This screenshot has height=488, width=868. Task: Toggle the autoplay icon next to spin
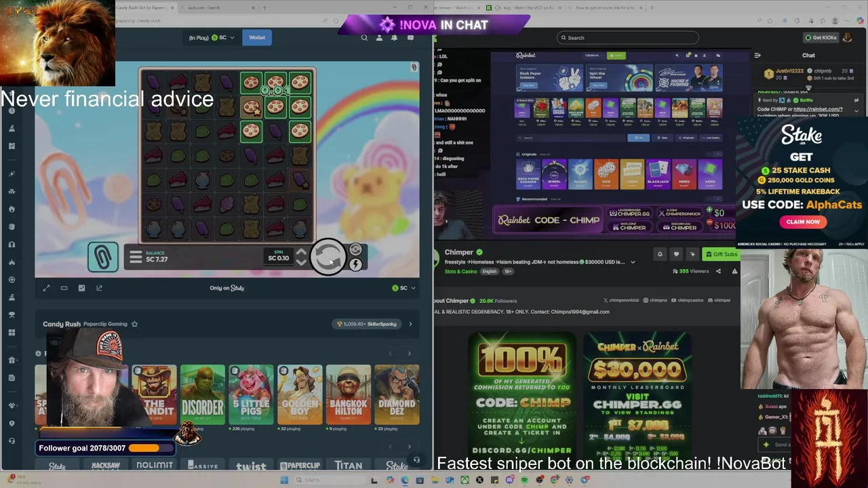click(355, 250)
